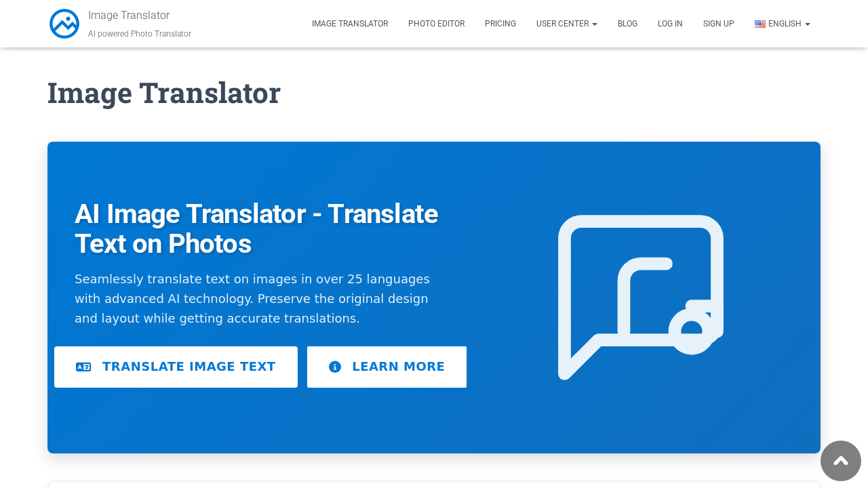Select the translate icon on Translate Image Text button
The width and height of the screenshot is (868, 488).
point(83,366)
